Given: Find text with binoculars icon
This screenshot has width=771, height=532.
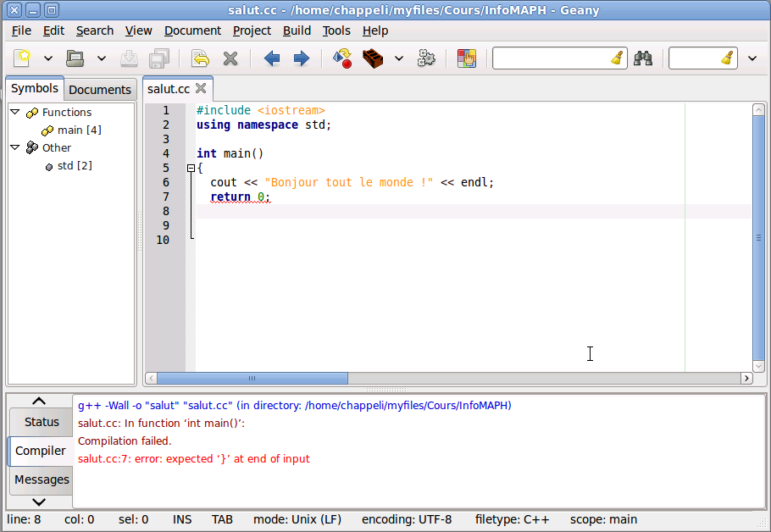Looking at the screenshot, I should (643, 58).
